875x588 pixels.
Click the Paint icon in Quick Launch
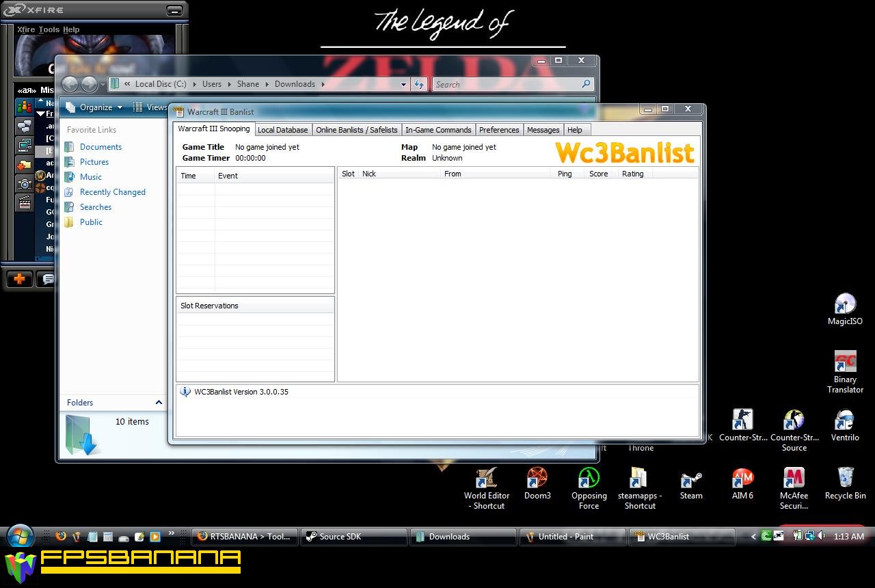point(77,537)
